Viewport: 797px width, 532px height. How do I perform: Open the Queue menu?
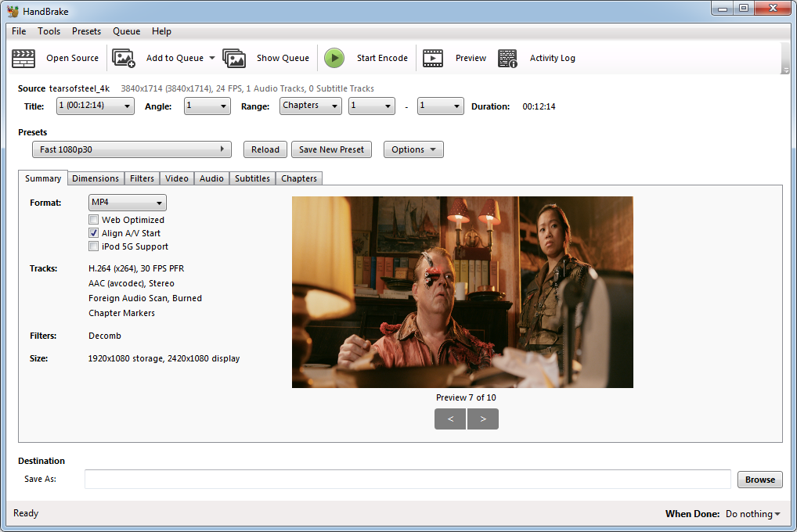point(127,31)
